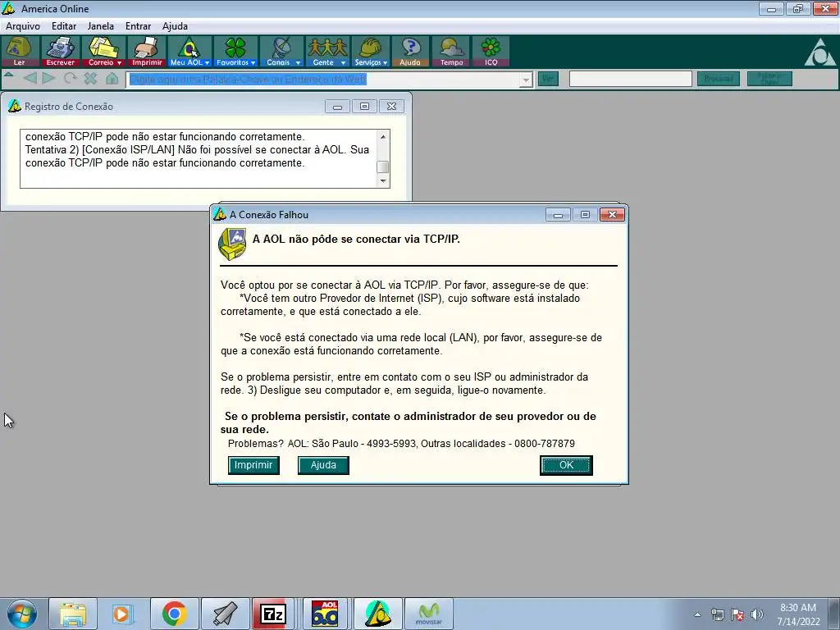
Task: Open the Ajuda menu in the menu bar
Action: pos(176,26)
